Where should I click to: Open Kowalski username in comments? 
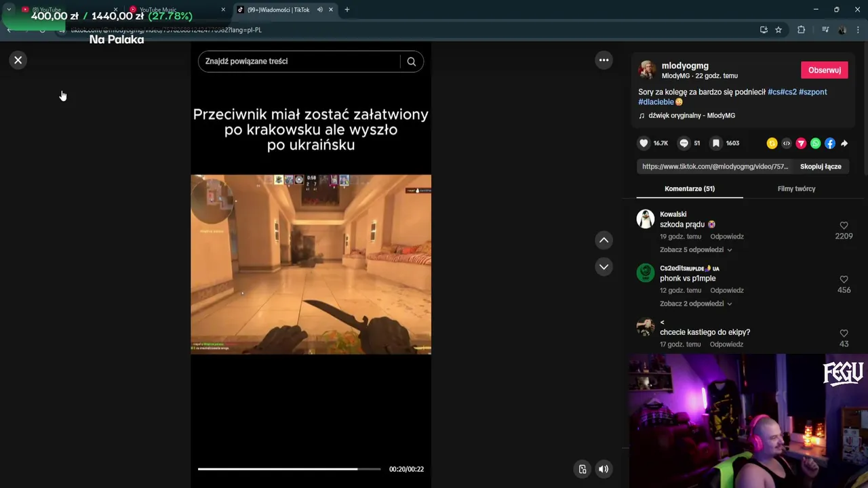click(673, 214)
